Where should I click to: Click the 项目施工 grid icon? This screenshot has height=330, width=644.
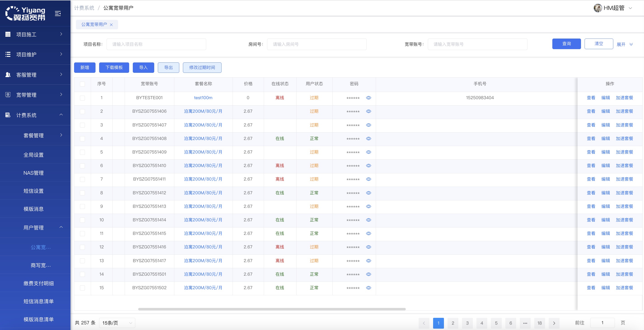click(x=8, y=34)
